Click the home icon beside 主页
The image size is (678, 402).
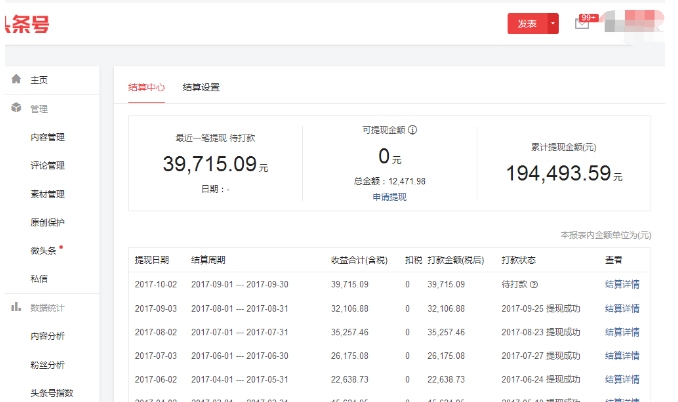pyautogui.click(x=15, y=79)
